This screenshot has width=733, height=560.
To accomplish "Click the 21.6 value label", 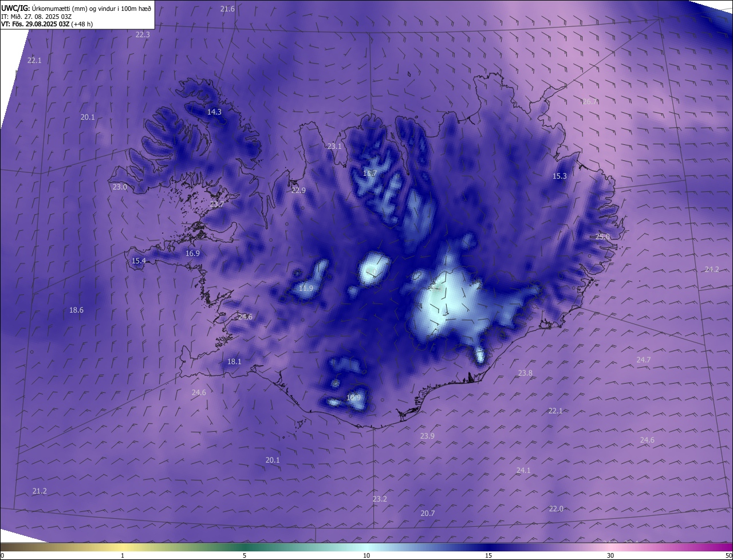I will pos(227,9).
